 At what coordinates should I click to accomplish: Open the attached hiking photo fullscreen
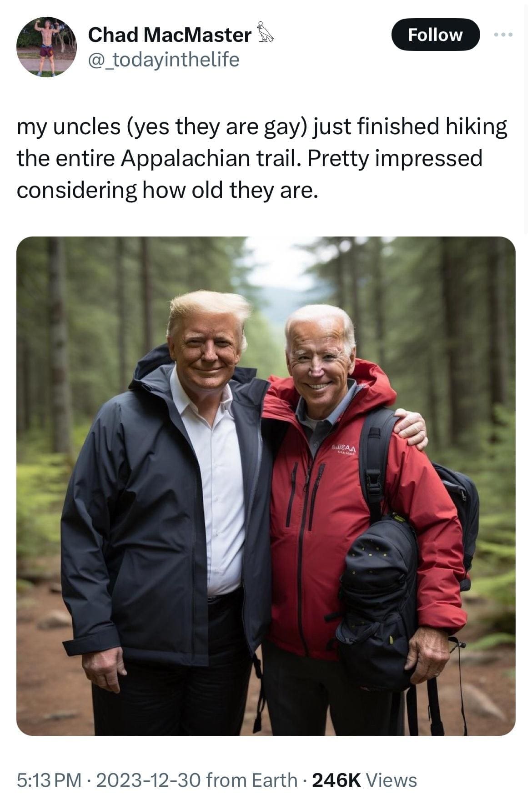[x=266, y=487]
